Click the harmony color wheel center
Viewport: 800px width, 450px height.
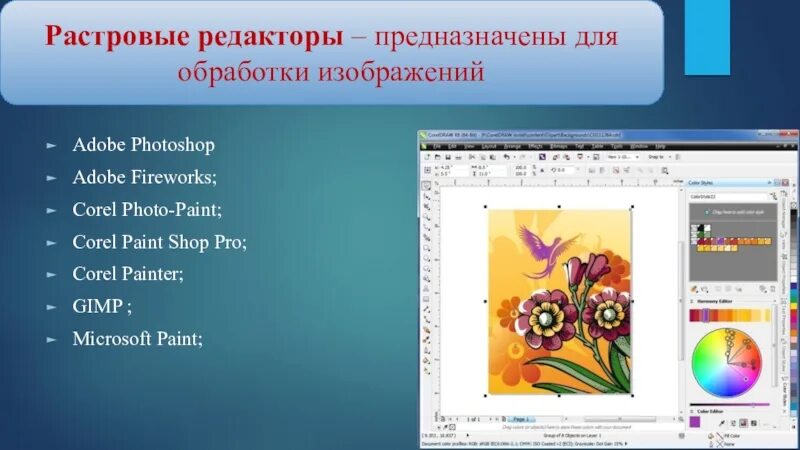tap(727, 363)
